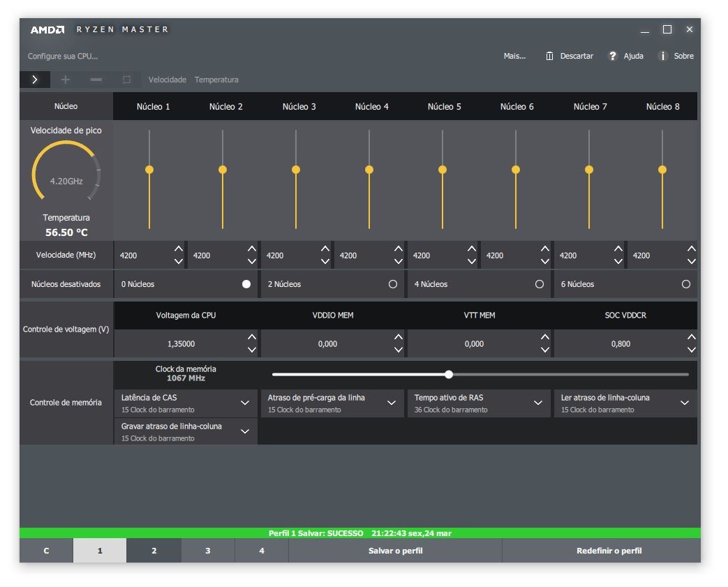Select Velocidade view option
Viewport: 728px width, 587px height.
tap(167, 80)
